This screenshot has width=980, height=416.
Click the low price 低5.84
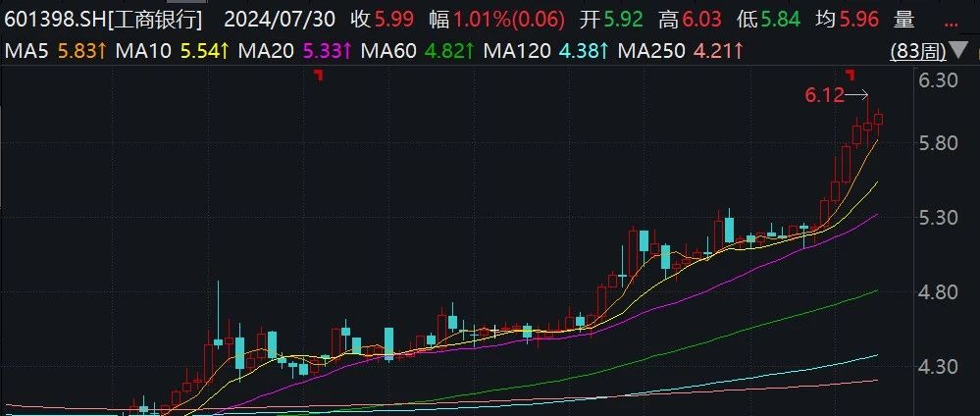point(768,20)
